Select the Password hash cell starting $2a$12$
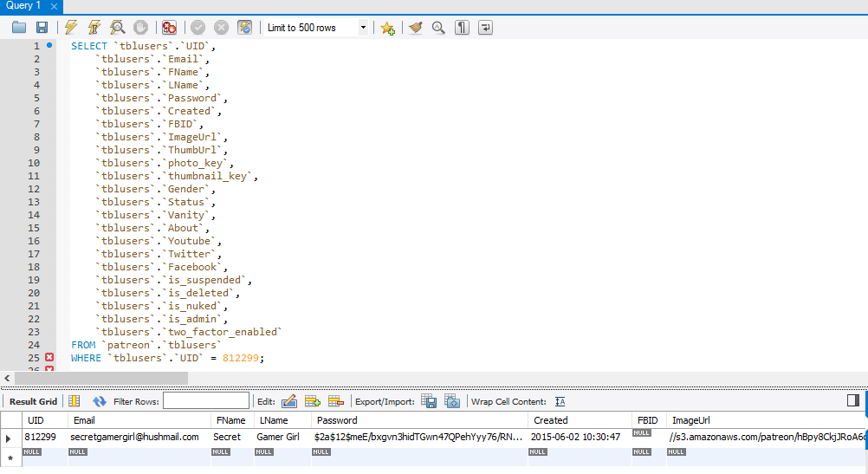 click(x=419, y=437)
